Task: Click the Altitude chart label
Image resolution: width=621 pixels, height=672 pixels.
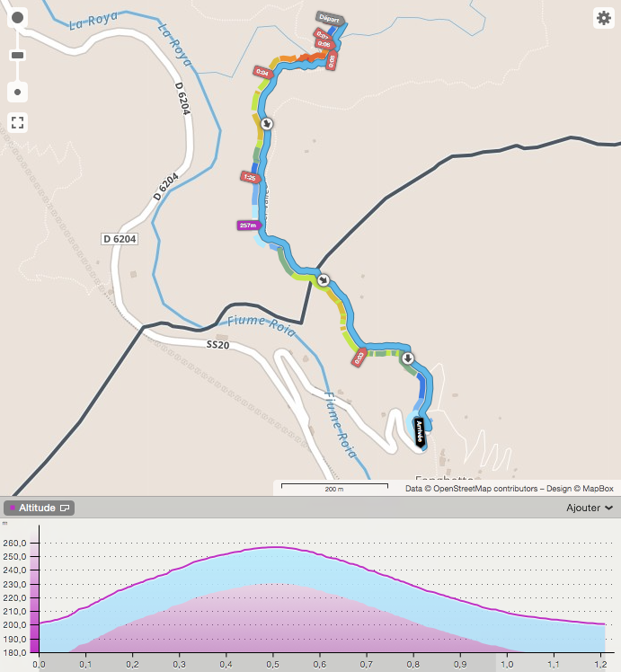Action: (x=37, y=508)
